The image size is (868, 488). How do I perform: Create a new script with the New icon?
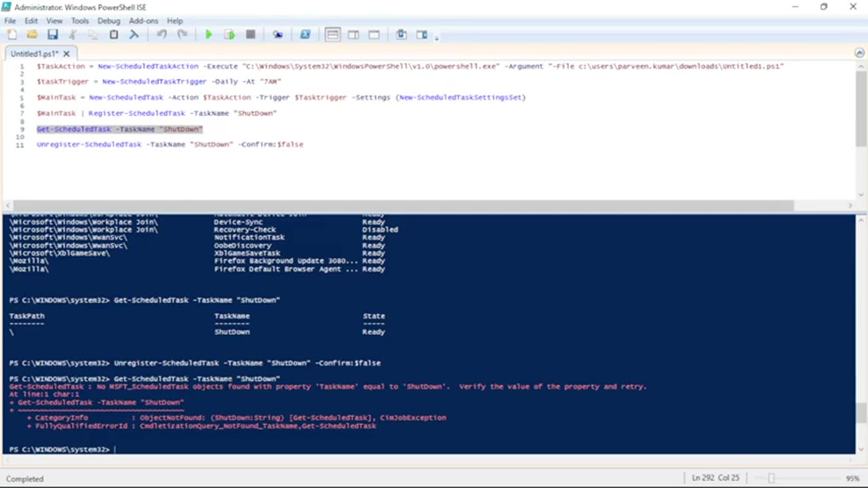click(x=12, y=35)
